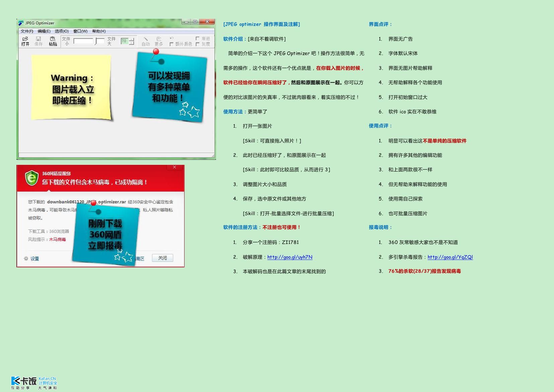Click the JPEG Optimizer title bar app icon
This screenshot has height=392, width=554.
coord(21,23)
